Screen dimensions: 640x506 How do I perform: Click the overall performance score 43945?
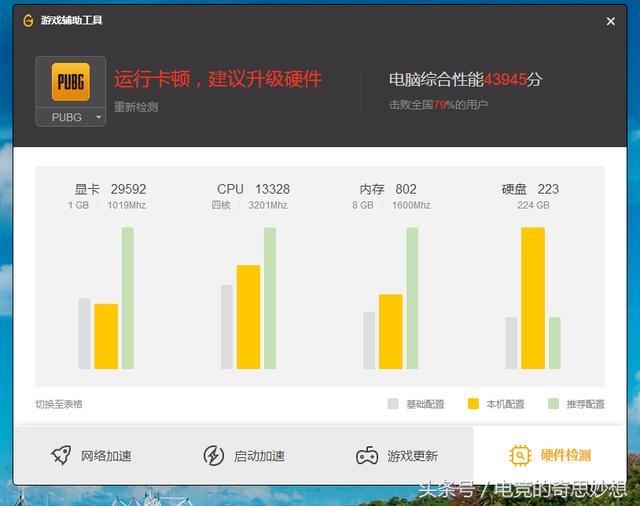(x=504, y=80)
